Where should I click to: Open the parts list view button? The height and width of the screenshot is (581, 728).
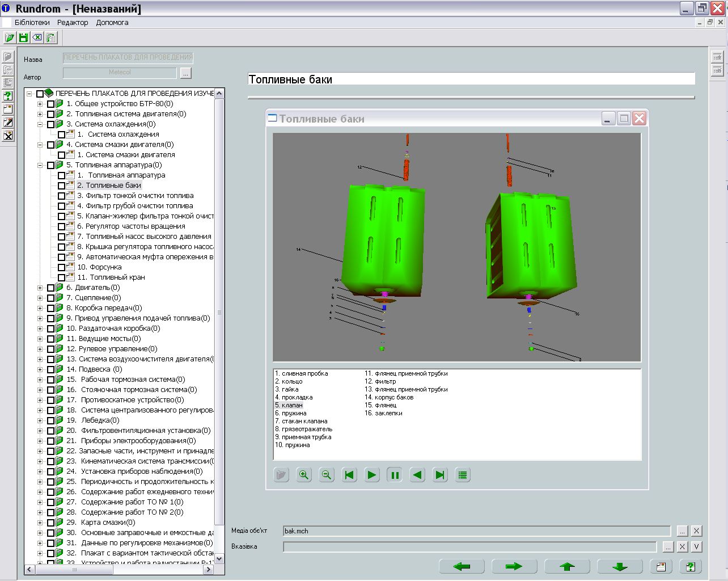pos(463,475)
